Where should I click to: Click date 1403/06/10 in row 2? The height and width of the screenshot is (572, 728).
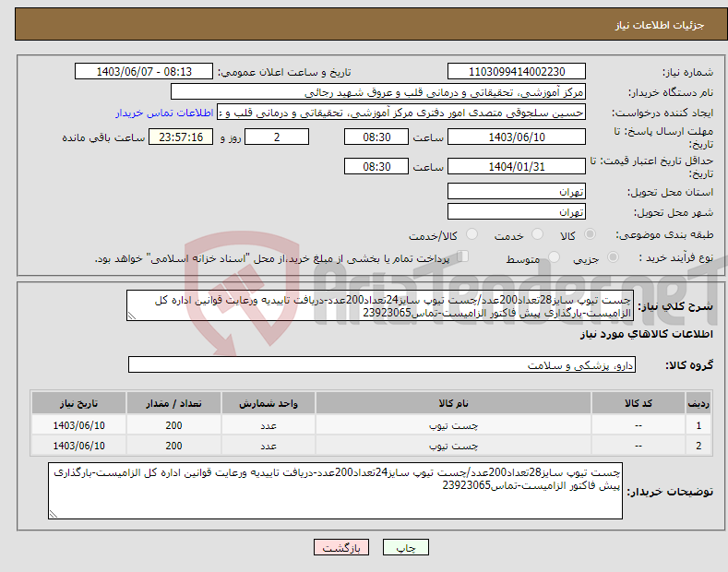click(78, 446)
